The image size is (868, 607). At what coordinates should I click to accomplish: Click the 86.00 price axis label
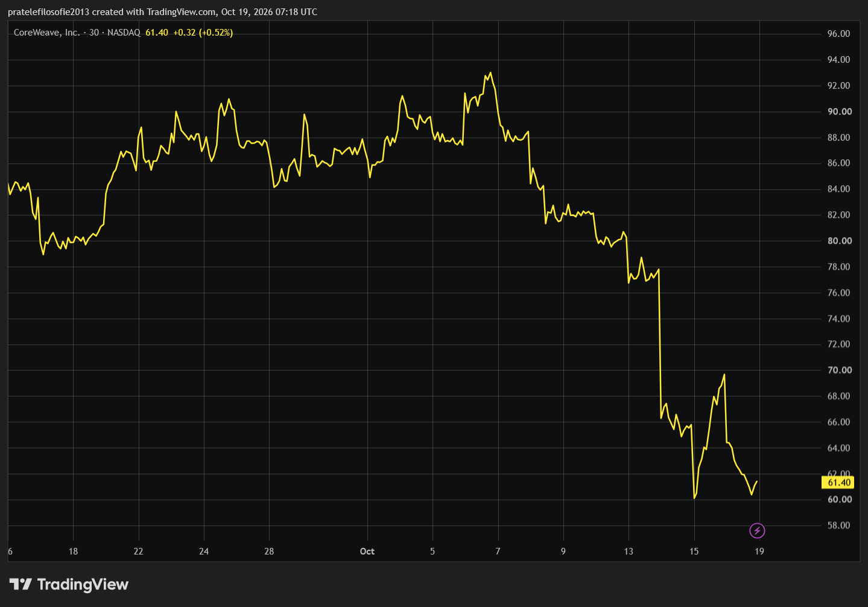[838, 163]
